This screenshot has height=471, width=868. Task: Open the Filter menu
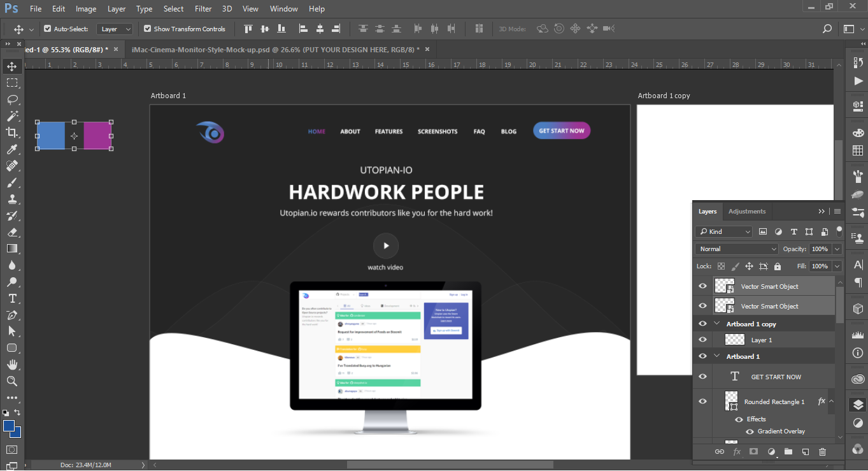pos(203,9)
